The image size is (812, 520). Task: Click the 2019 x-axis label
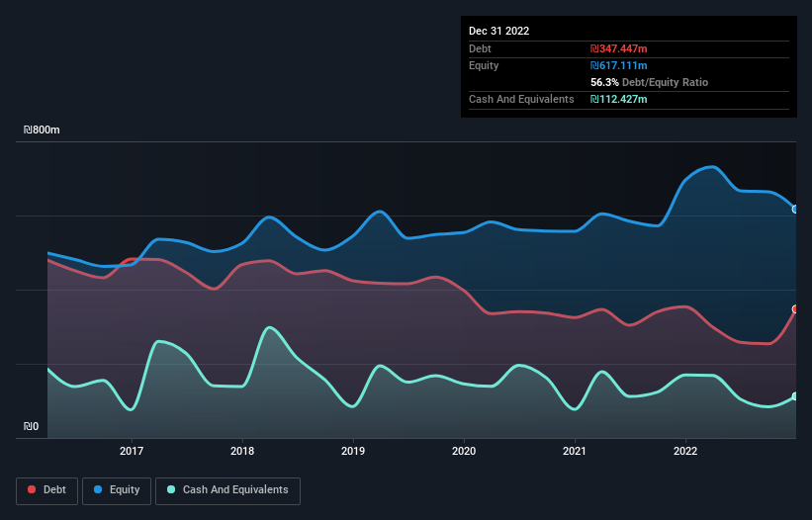click(353, 451)
